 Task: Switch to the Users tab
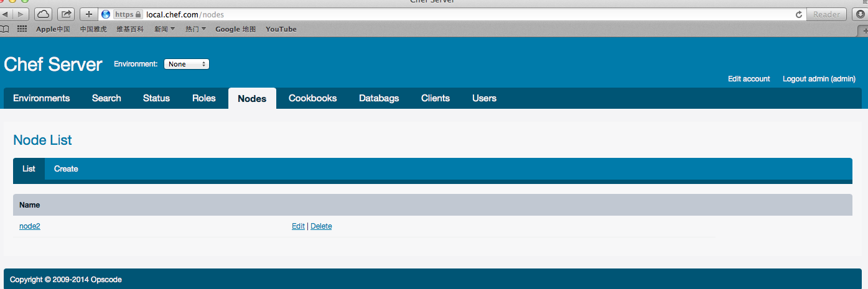coord(484,98)
